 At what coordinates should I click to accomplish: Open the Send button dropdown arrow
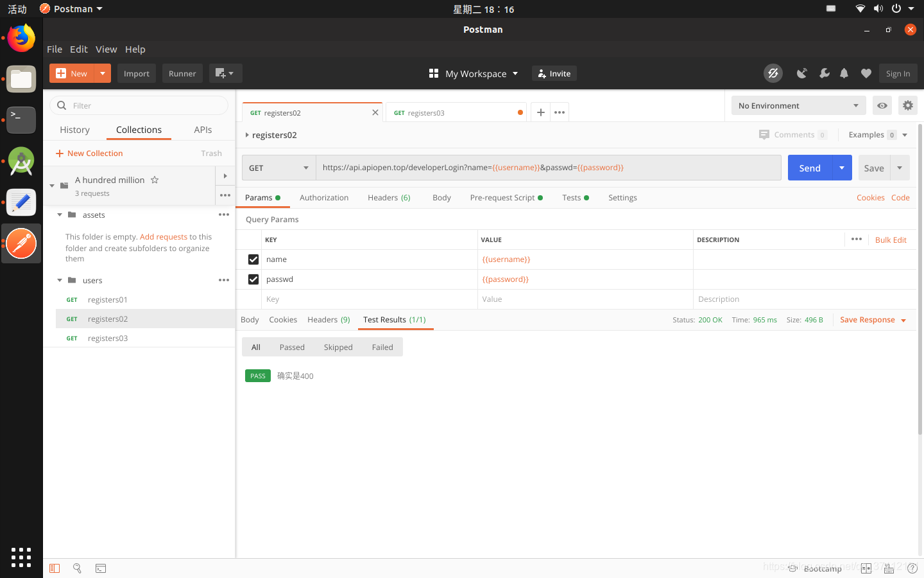point(842,168)
